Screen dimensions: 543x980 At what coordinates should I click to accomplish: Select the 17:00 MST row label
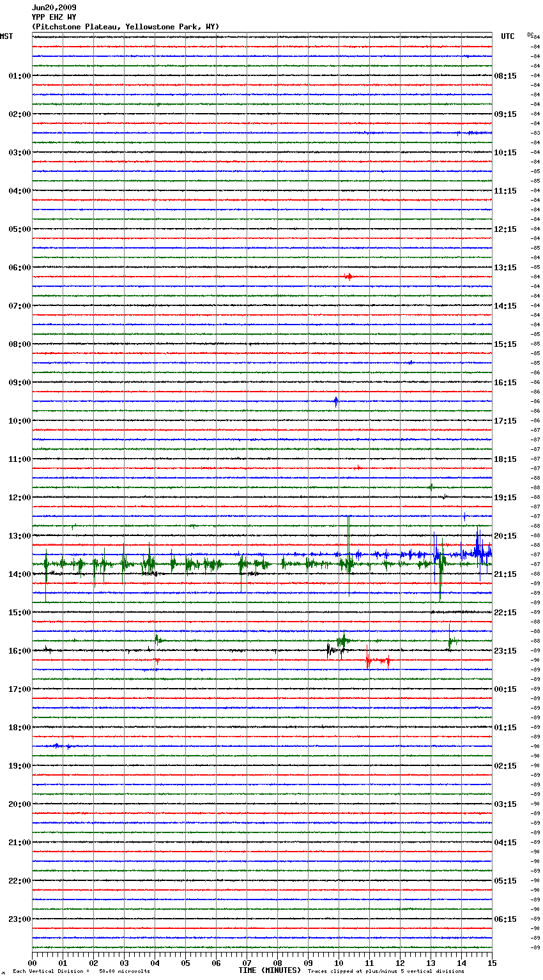20,689
